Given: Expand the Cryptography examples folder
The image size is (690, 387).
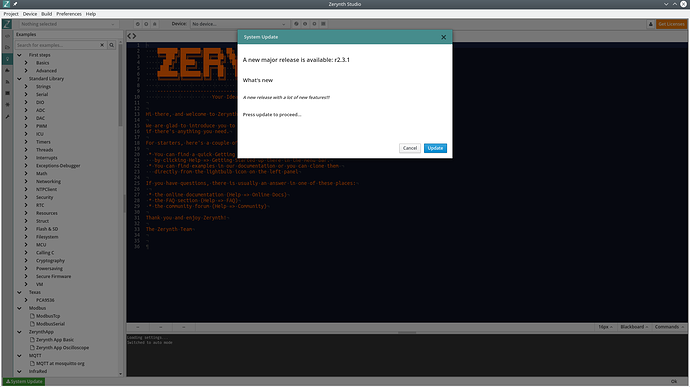Looking at the screenshot, I should 26,261.
